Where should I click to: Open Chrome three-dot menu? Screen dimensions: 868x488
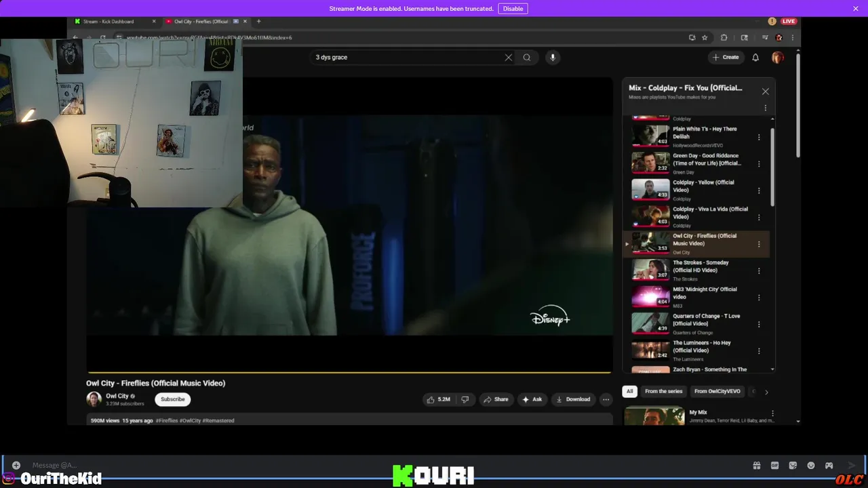pos(792,37)
